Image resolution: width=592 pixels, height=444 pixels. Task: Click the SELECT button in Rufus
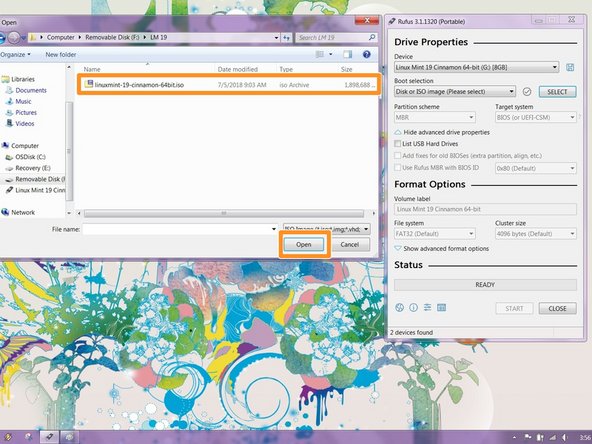click(x=557, y=92)
